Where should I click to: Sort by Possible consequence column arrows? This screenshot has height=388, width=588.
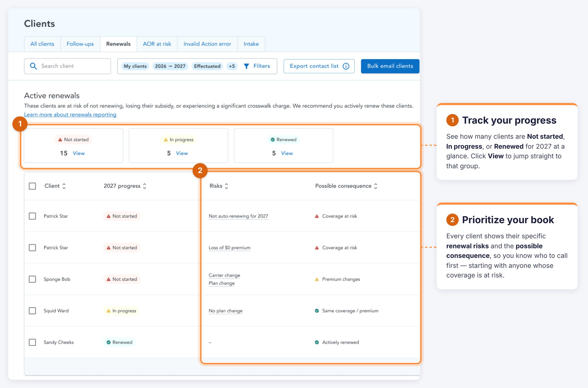(376, 186)
